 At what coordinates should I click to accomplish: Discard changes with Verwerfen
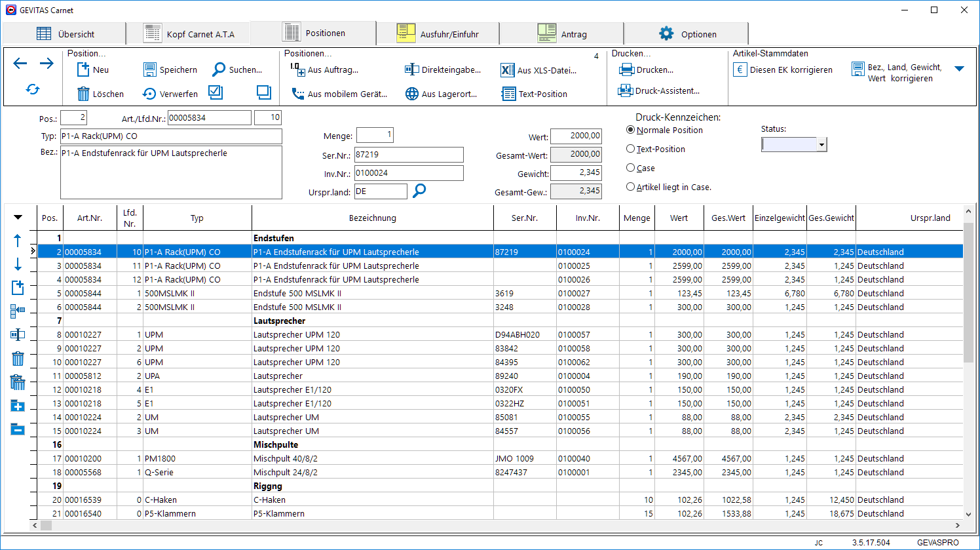pyautogui.click(x=170, y=94)
